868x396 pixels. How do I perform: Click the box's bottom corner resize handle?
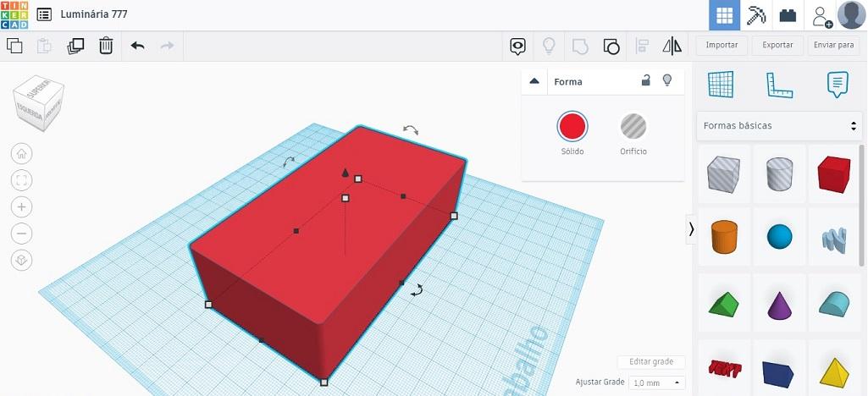pos(324,382)
